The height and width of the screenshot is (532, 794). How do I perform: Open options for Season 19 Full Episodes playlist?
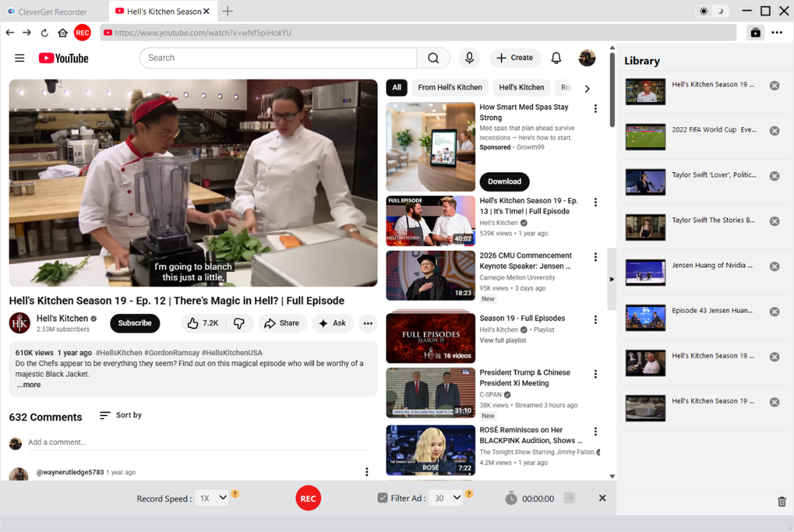[595, 320]
